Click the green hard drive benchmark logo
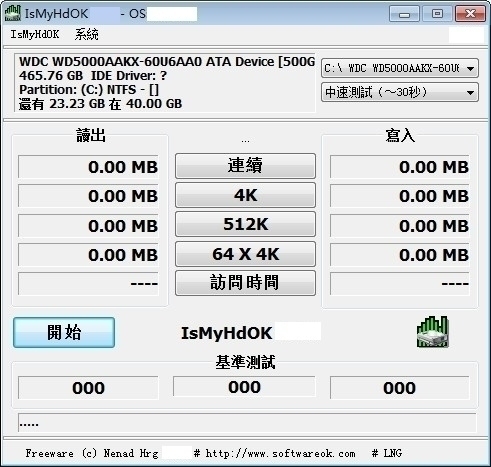 [433, 332]
